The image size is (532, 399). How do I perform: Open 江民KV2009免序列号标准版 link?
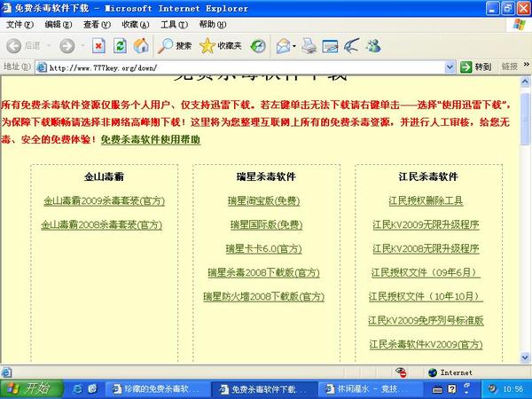click(x=426, y=321)
